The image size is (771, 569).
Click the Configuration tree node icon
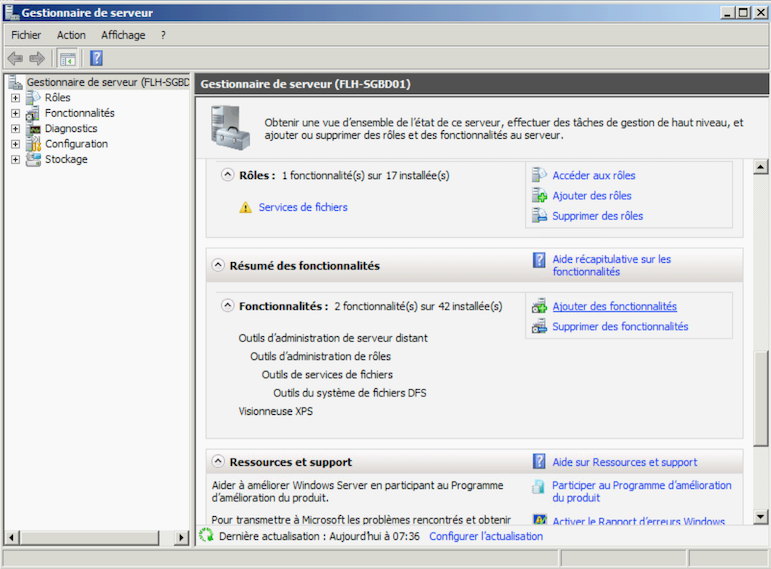[x=33, y=144]
